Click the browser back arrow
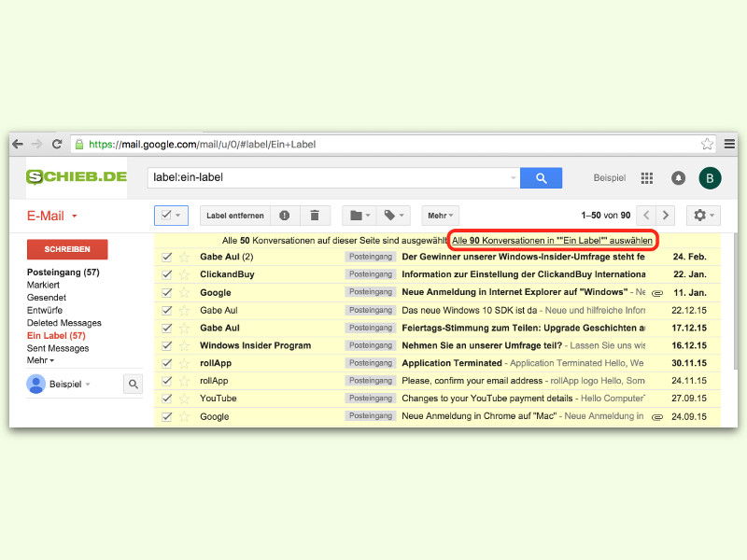 18,145
